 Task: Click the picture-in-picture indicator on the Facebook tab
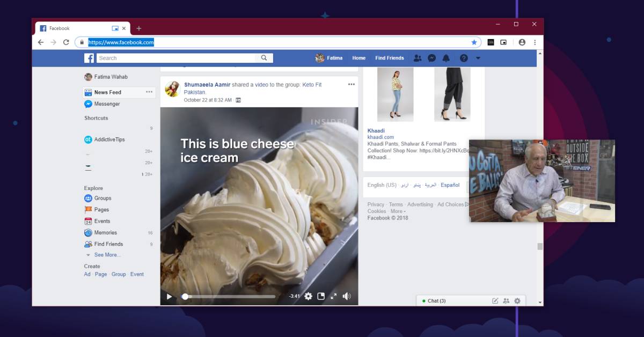tap(115, 28)
